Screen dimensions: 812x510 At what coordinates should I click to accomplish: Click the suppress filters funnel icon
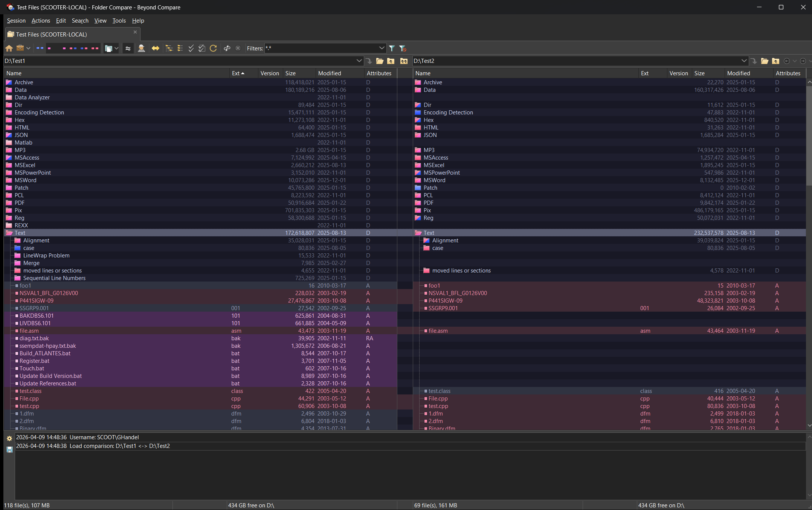403,48
